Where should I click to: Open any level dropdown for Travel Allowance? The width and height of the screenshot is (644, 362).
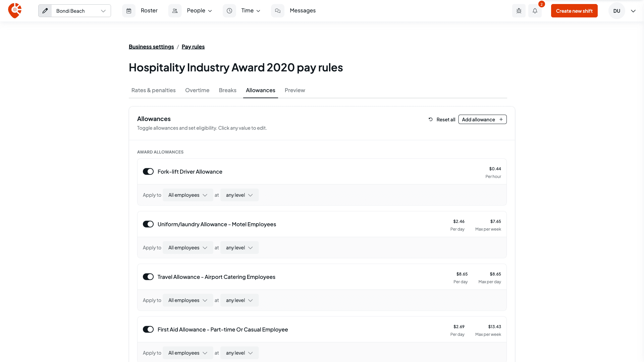[239, 300]
